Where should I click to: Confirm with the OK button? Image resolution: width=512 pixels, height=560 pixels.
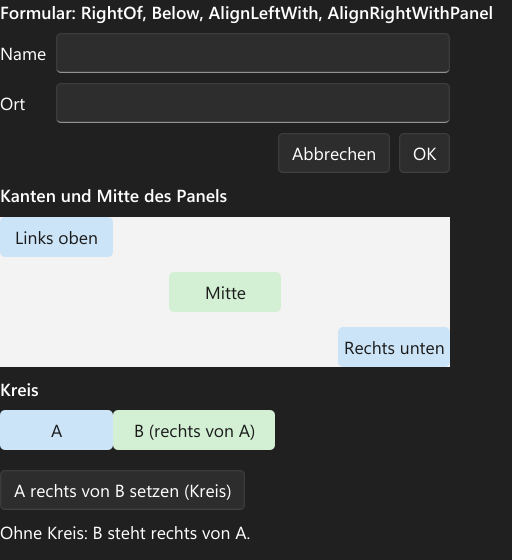tap(425, 153)
